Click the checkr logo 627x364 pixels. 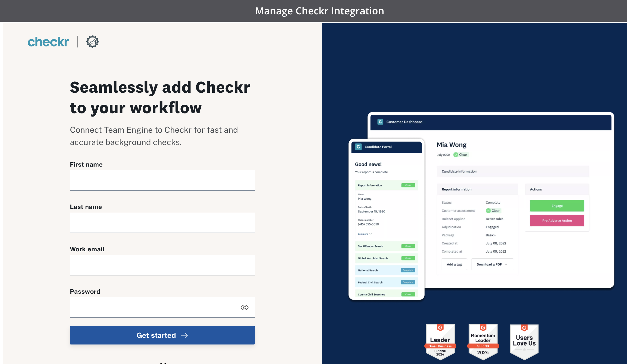coord(48,42)
